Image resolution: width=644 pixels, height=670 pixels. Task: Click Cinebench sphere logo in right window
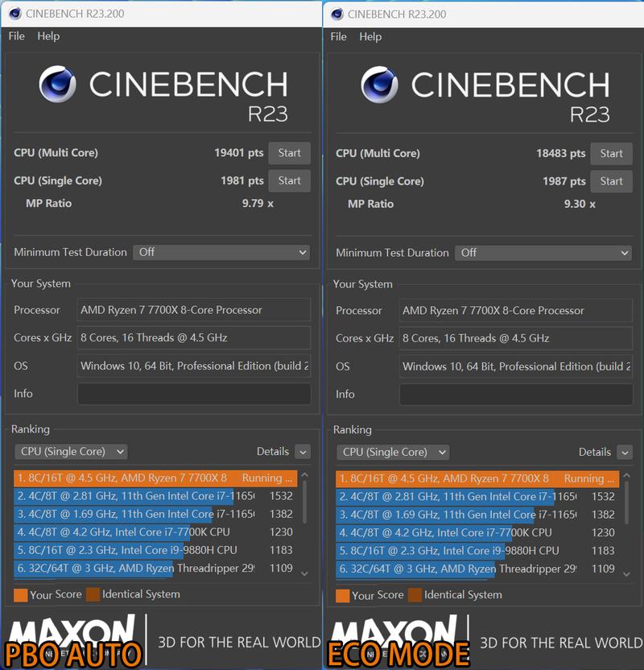379,85
